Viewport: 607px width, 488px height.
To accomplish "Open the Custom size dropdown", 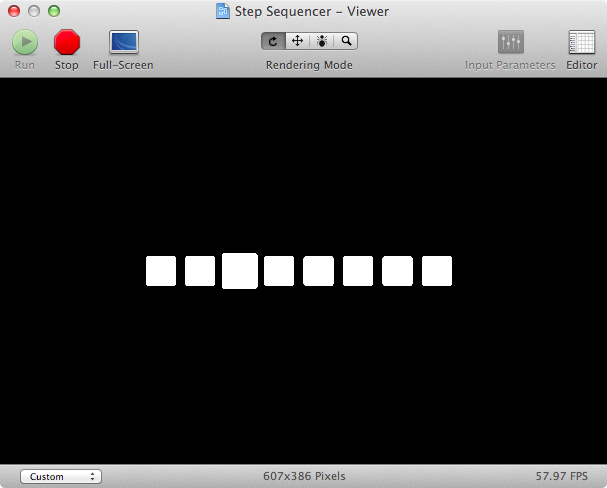I will coord(61,476).
